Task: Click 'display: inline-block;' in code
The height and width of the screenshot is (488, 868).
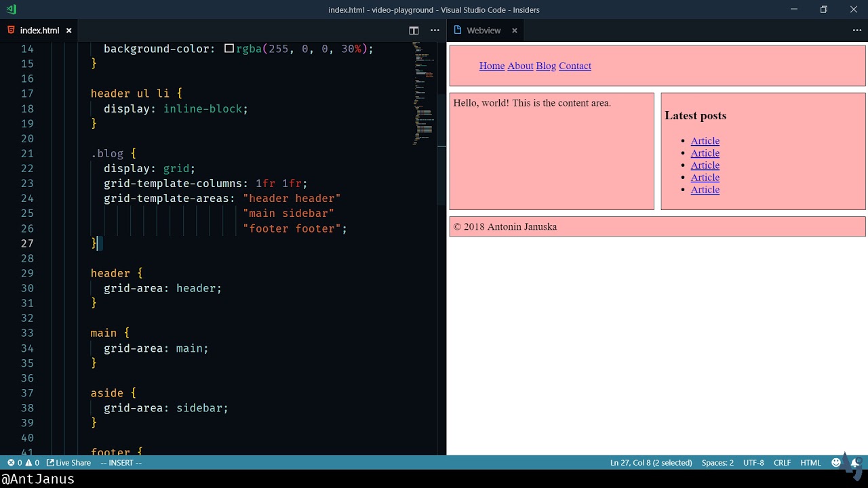Action: tap(176, 108)
